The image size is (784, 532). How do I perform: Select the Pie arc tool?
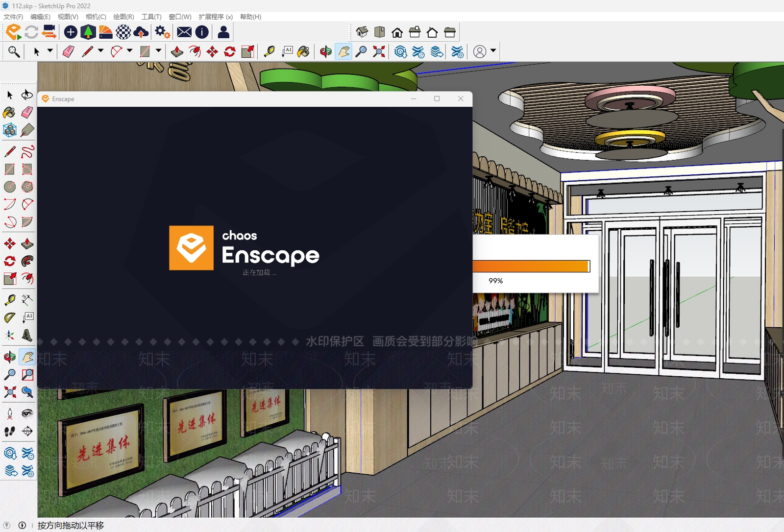point(27,222)
